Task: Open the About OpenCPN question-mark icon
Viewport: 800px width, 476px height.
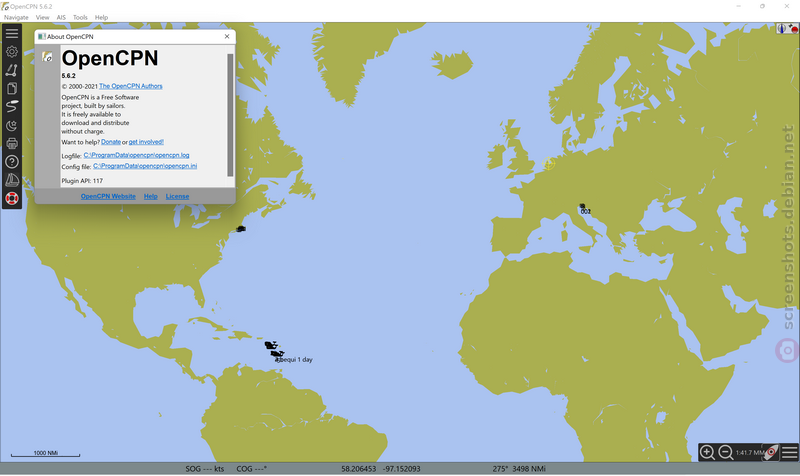Action: (12, 162)
